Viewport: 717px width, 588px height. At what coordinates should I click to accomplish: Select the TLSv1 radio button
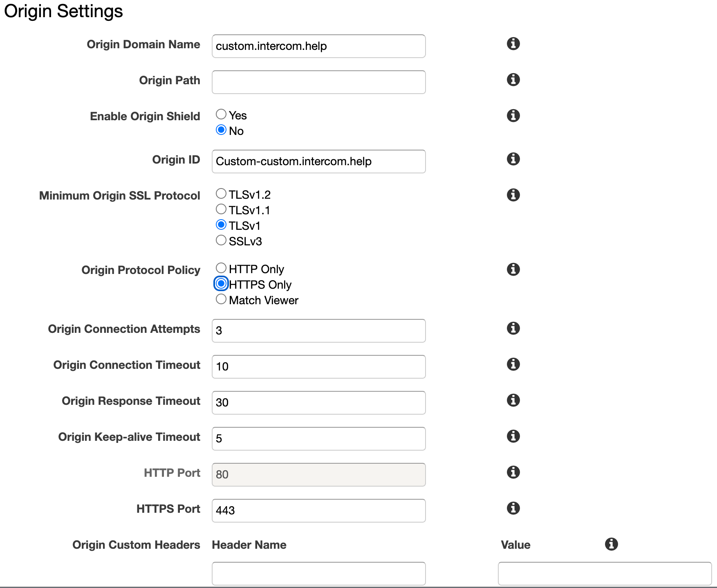point(221,224)
